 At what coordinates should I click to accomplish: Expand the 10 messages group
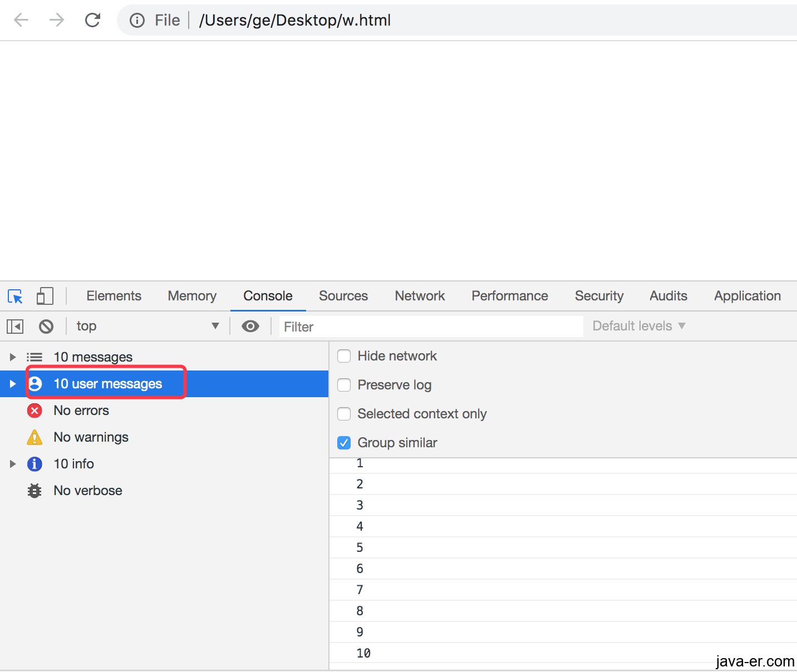pos(13,357)
